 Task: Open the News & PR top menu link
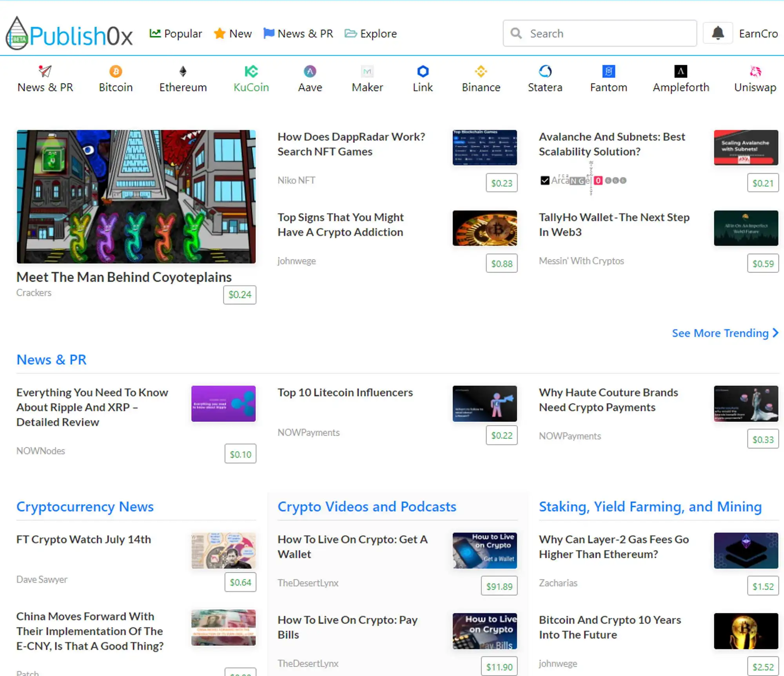coord(298,33)
